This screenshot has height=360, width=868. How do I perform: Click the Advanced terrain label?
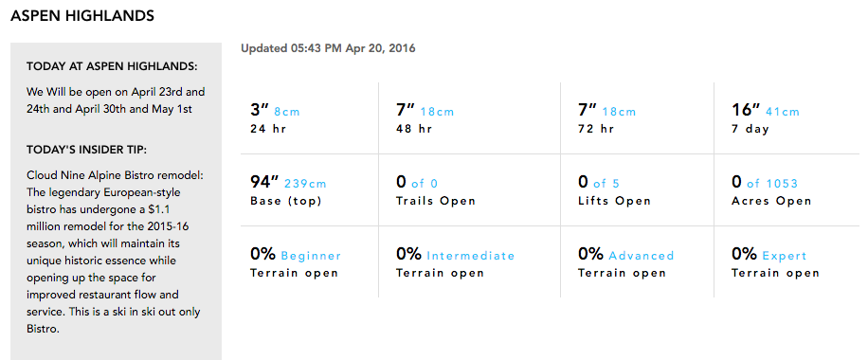click(x=641, y=256)
